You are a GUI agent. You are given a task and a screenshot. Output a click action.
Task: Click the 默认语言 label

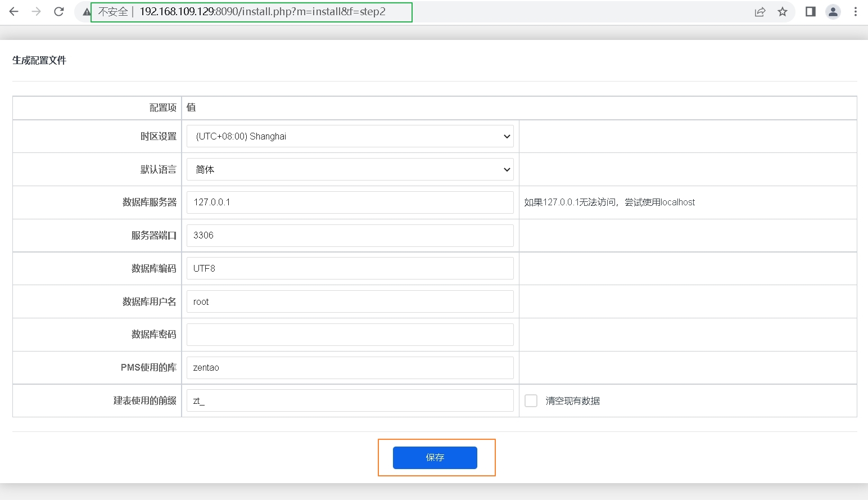[x=159, y=169]
